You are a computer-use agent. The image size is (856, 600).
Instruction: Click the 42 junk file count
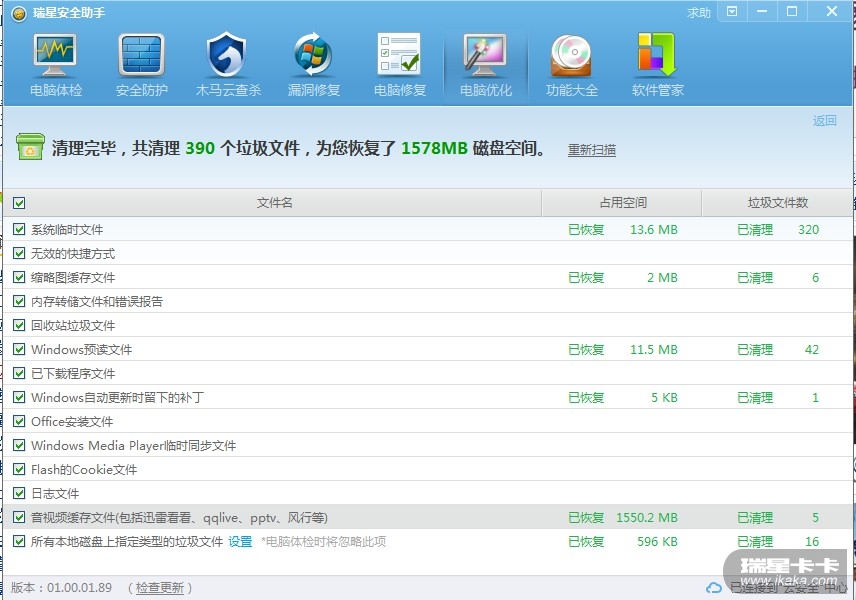[812, 349]
